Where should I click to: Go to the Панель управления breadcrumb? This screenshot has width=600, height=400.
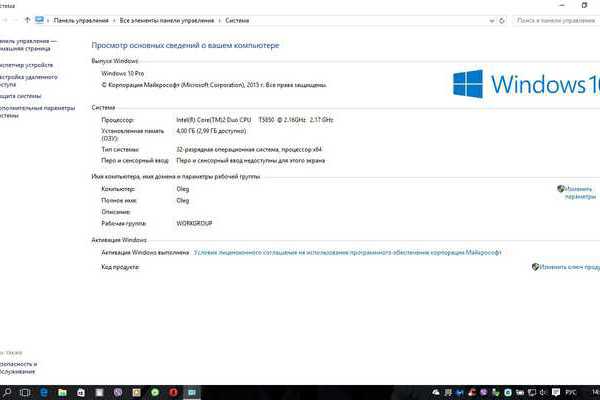click(x=81, y=21)
